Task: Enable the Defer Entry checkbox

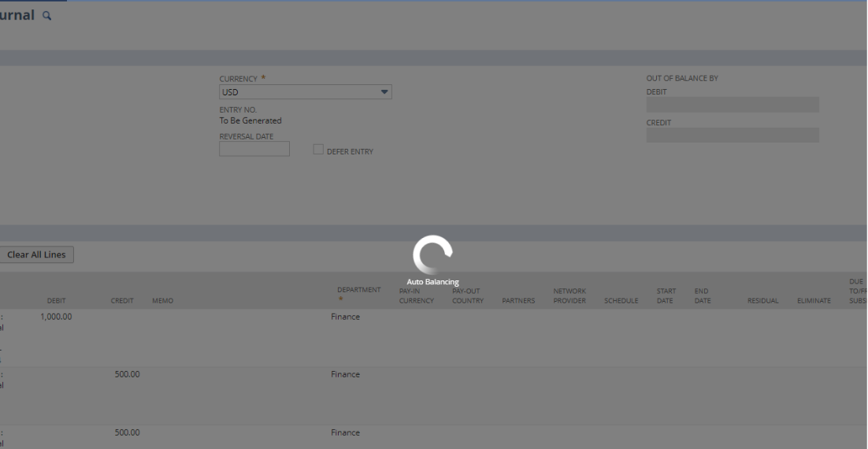Action: (318, 150)
